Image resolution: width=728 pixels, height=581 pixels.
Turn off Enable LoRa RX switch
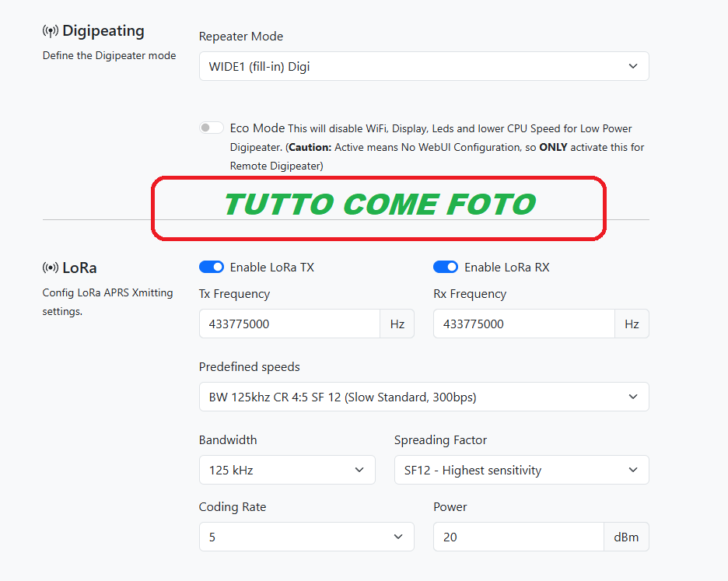(x=446, y=268)
